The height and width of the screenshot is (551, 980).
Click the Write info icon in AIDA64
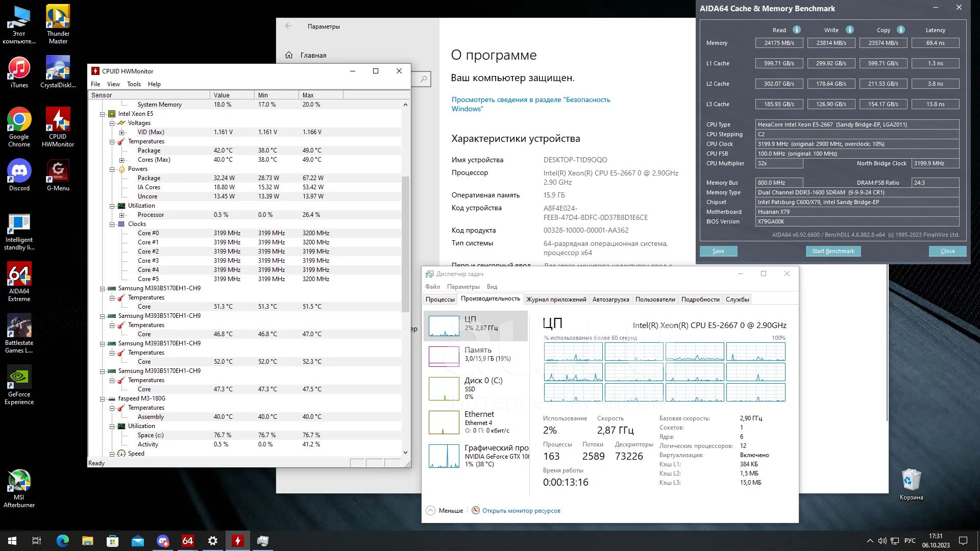(x=850, y=30)
